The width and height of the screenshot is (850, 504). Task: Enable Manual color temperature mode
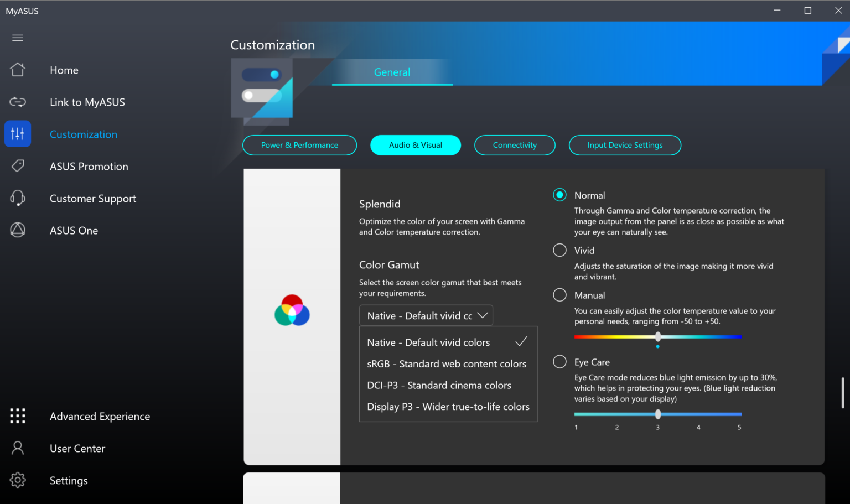(559, 295)
